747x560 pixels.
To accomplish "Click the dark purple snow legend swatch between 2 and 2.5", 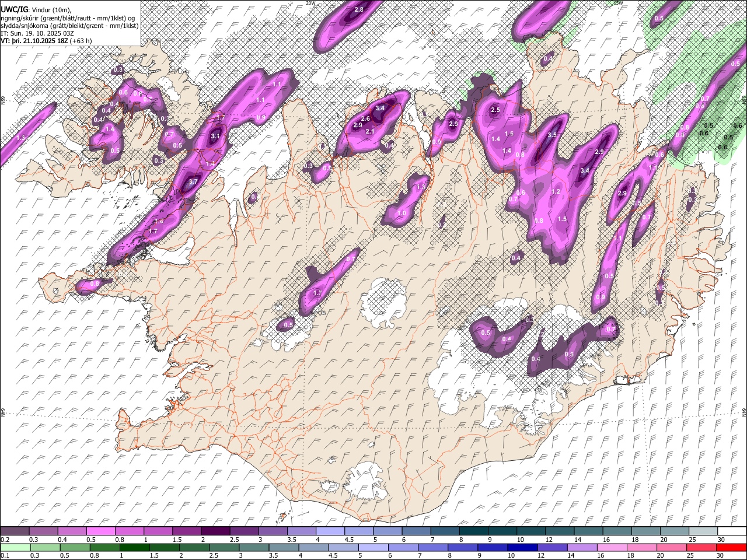I will pos(215,531).
